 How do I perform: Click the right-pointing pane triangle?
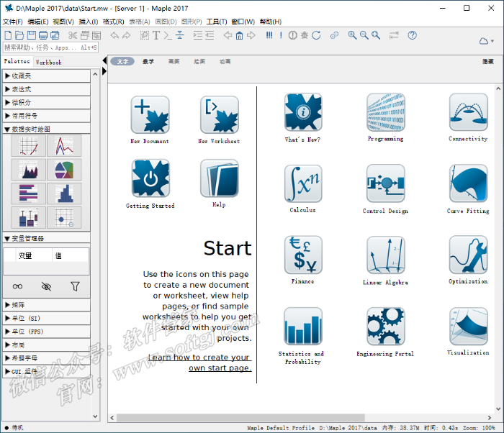[104, 71]
